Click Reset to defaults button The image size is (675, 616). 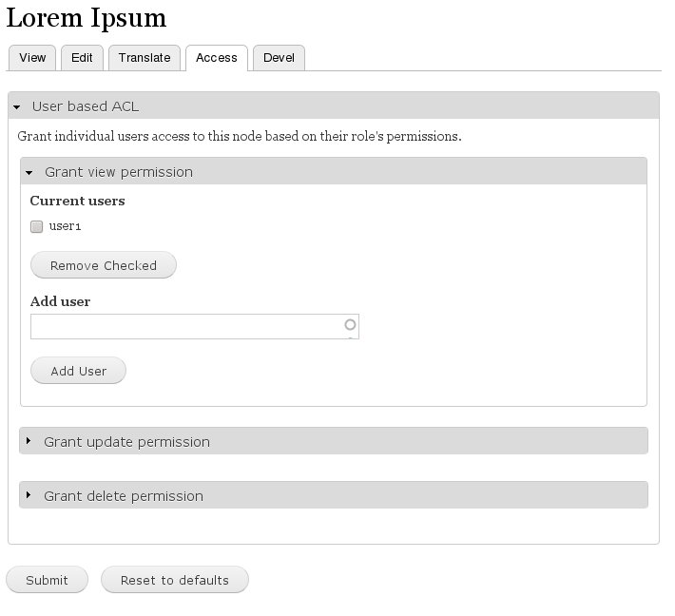tap(175, 580)
